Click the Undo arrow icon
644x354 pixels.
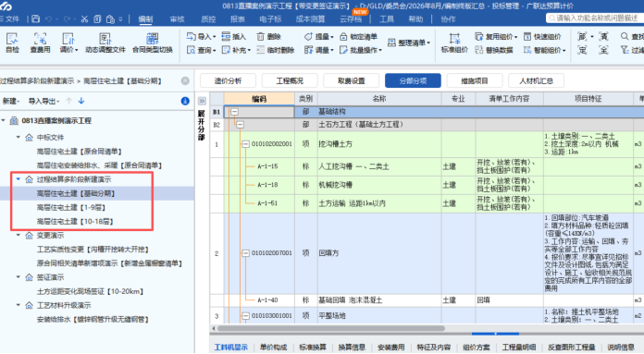49,18
